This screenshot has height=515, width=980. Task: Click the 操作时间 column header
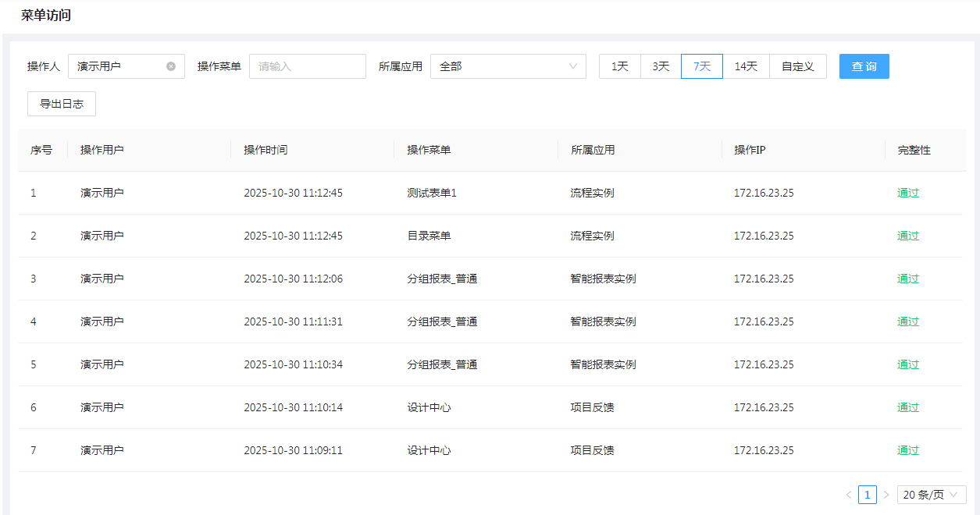265,150
